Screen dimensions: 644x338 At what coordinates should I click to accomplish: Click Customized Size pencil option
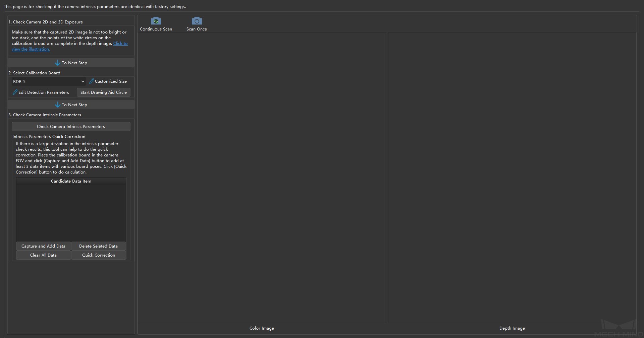(108, 81)
